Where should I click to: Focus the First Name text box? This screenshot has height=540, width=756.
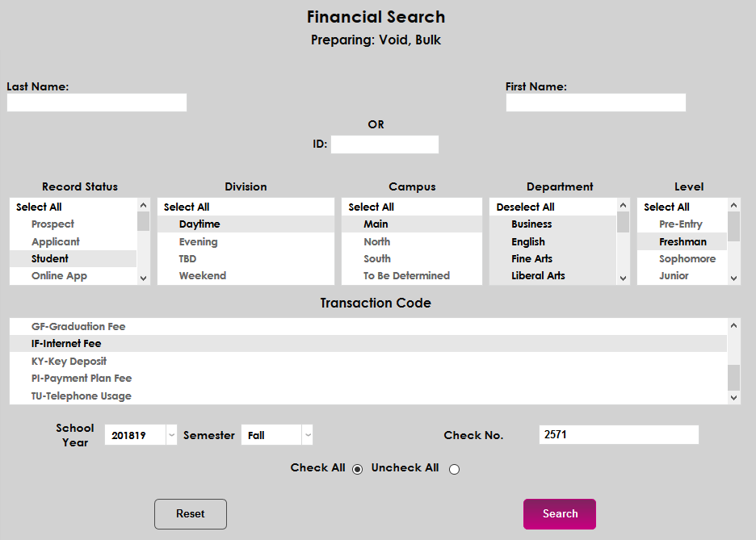(595, 103)
